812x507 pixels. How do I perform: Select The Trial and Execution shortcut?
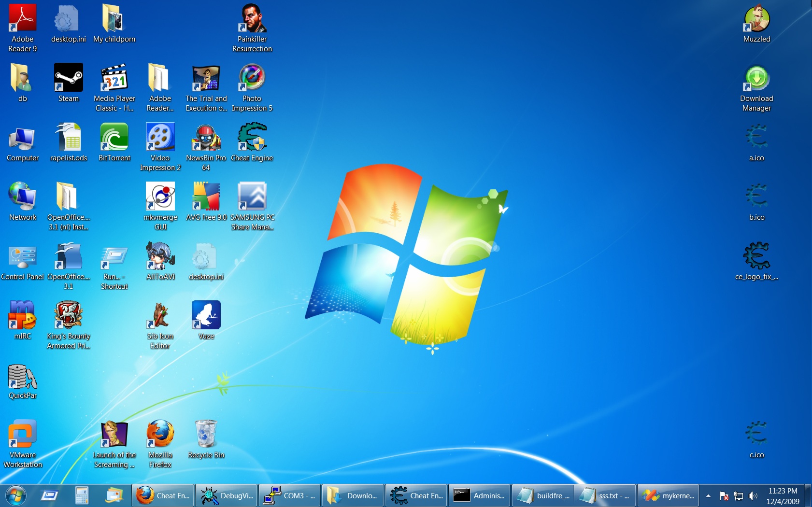(x=206, y=88)
